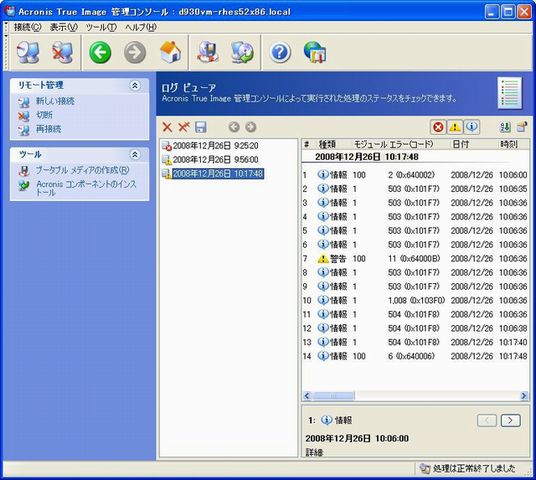Click the sort order icon in log toolbar
This screenshot has width=536, height=480.
505,127
